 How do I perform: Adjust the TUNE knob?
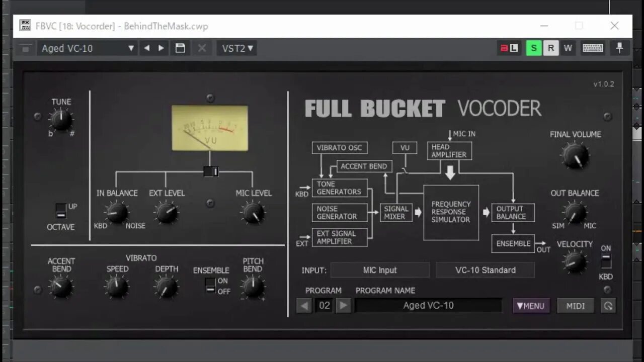click(61, 120)
